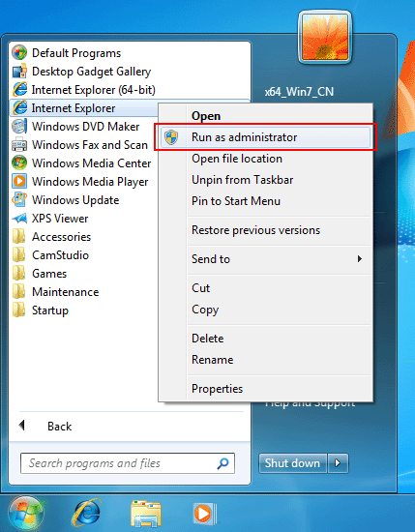Click the x64_Win7_CN user name
This screenshot has width=415, height=532.
pos(299,92)
